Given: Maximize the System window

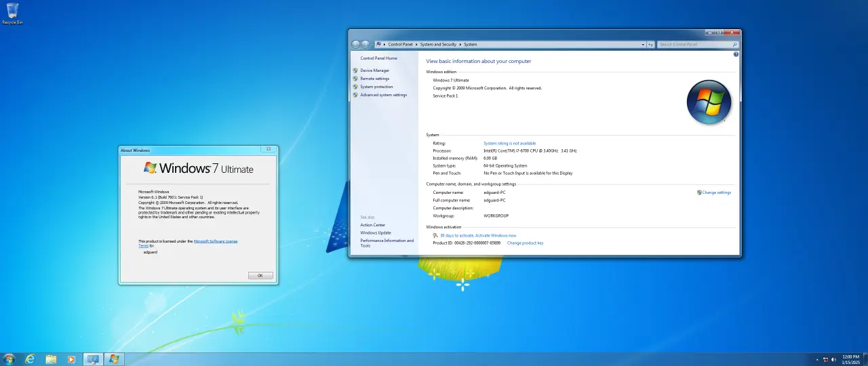Looking at the screenshot, I should tap(718, 32).
